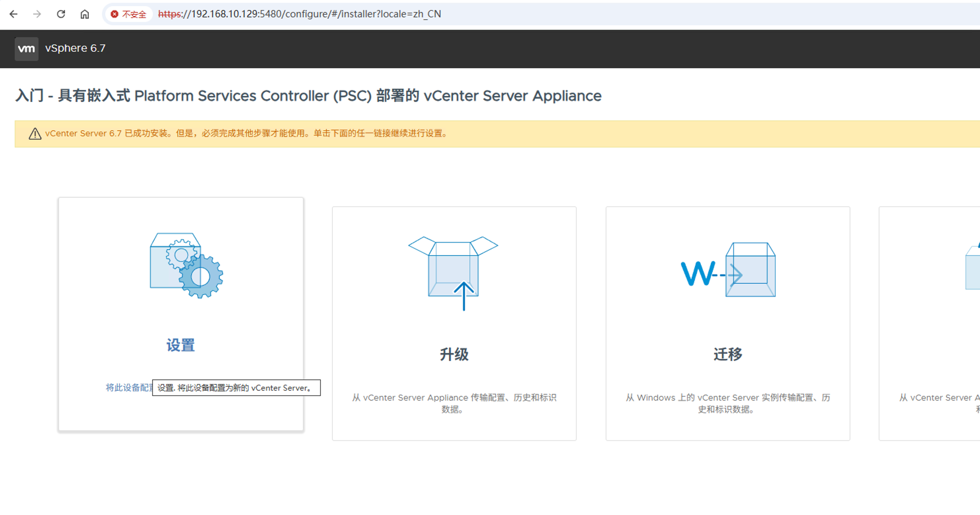Click the gear box icon on the 设置 card

186,265
